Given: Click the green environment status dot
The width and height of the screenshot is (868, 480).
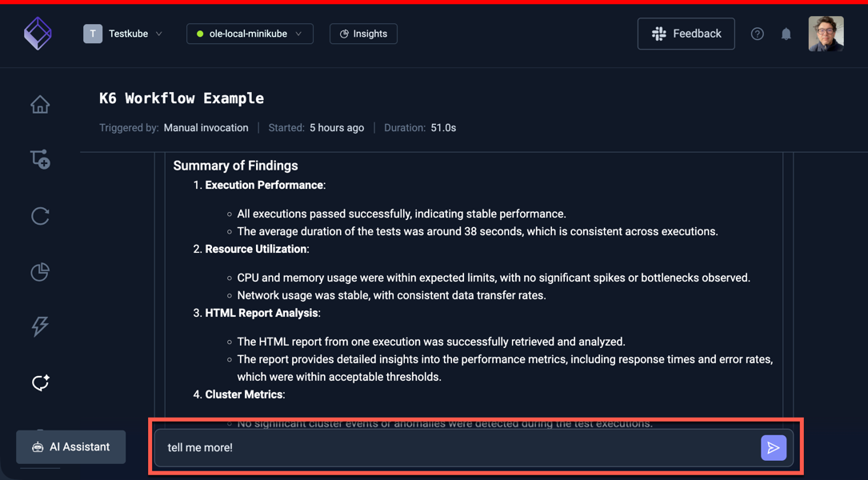Looking at the screenshot, I should (x=202, y=34).
